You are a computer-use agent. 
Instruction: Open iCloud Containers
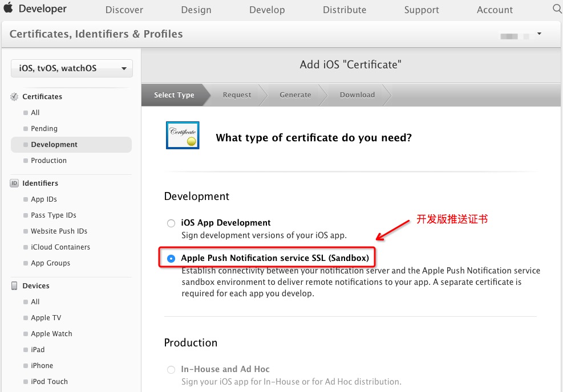pos(60,247)
